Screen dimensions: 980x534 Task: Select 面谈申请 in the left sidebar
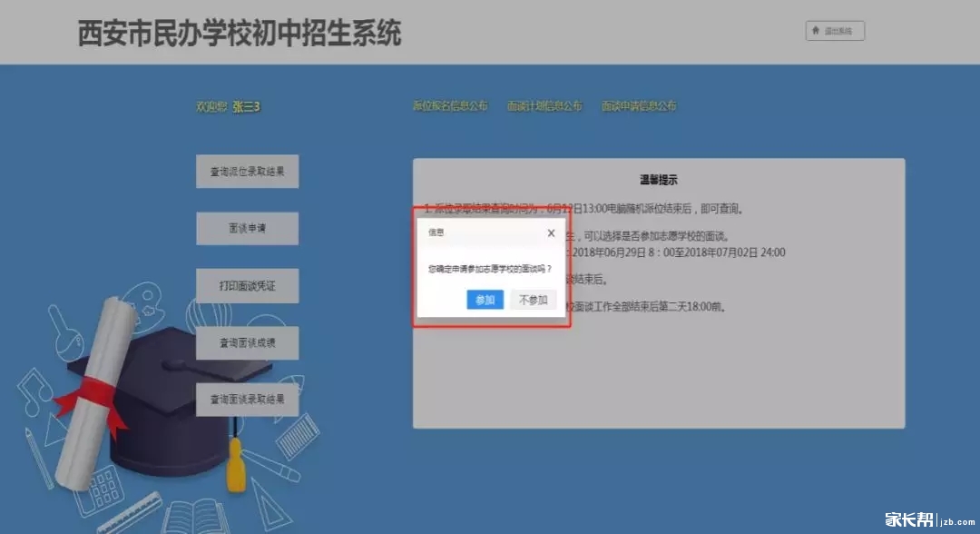247,229
